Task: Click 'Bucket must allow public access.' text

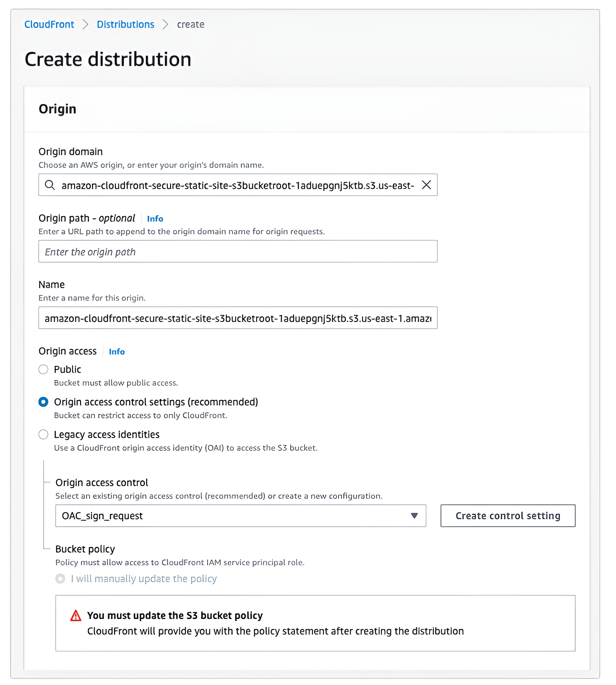Action: pyautogui.click(x=116, y=383)
